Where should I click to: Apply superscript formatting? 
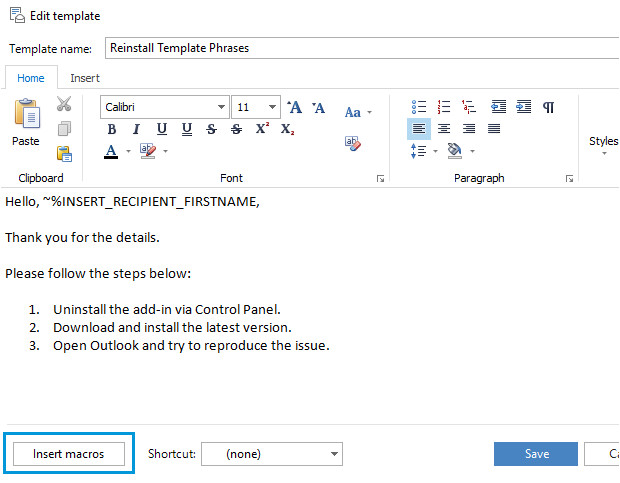[262, 129]
